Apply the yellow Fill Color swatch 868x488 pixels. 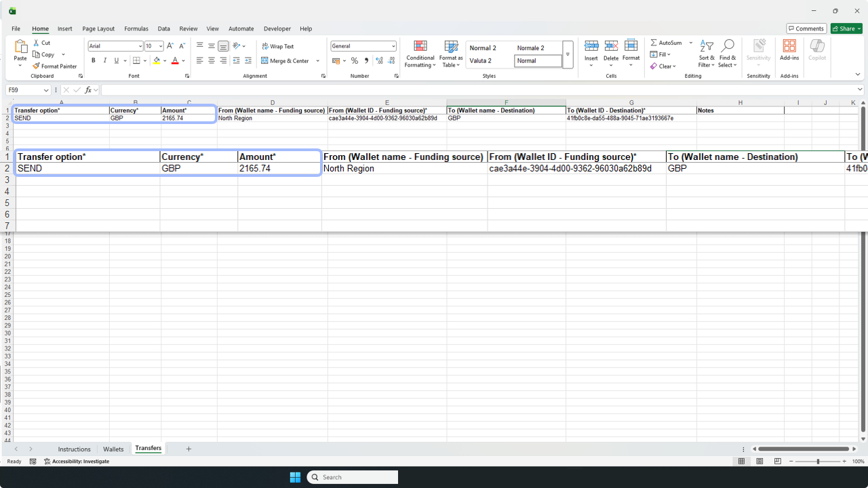point(157,61)
